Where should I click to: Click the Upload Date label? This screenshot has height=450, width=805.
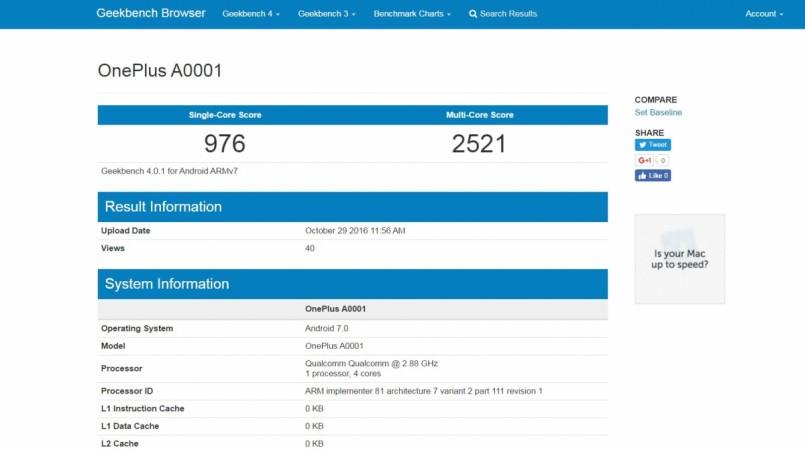(126, 231)
